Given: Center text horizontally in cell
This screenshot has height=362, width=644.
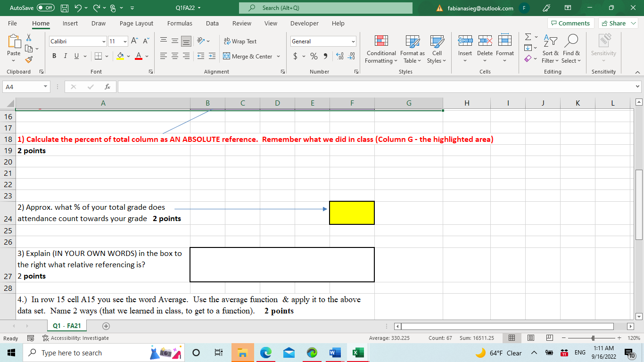Looking at the screenshot, I should (x=175, y=56).
